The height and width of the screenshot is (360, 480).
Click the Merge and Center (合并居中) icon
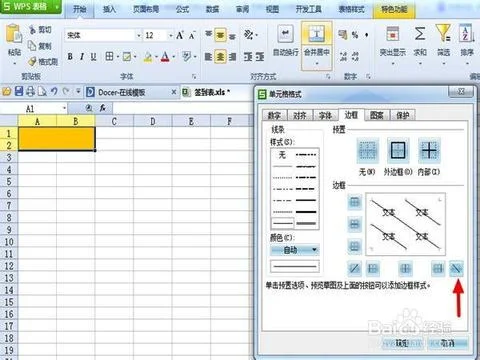[x=316, y=34]
